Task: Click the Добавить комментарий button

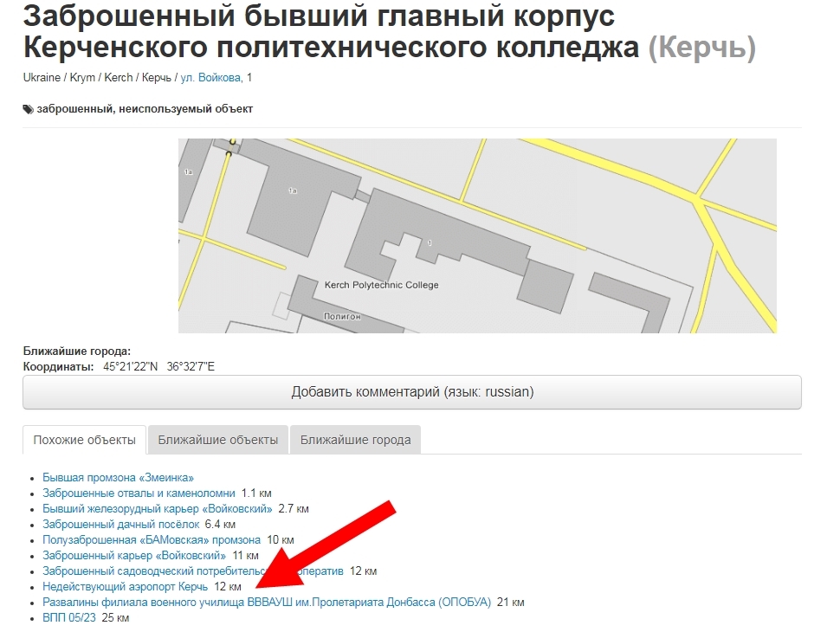Action: pos(412,392)
